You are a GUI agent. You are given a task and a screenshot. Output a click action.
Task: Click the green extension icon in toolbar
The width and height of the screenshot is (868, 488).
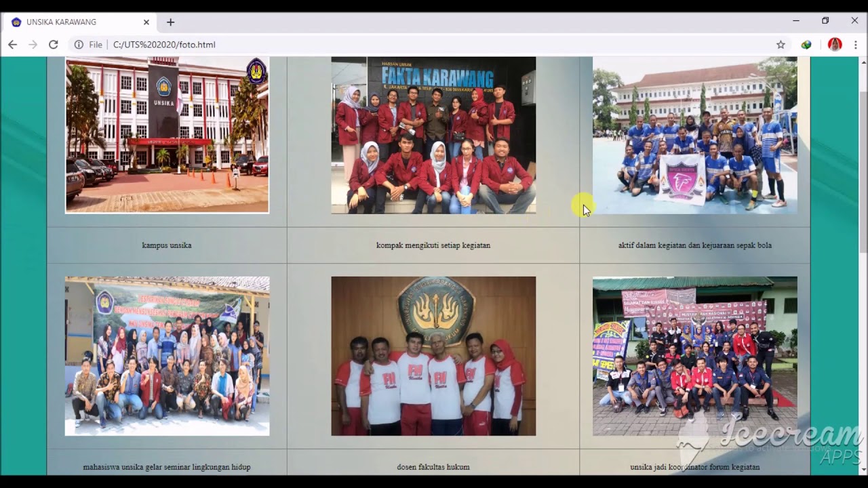(x=806, y=45)
